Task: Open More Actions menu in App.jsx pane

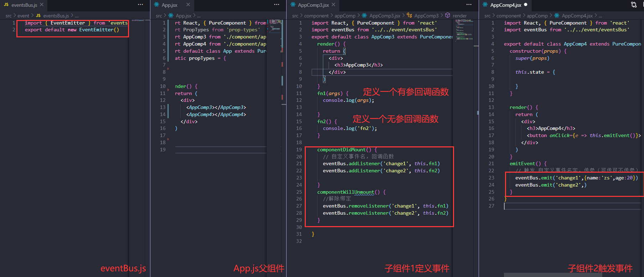Action: tap(277, 5)
